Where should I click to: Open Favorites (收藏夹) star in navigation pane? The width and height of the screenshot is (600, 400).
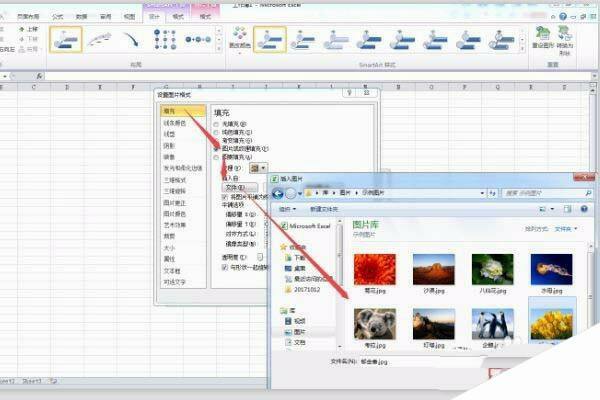pos(284,247)
